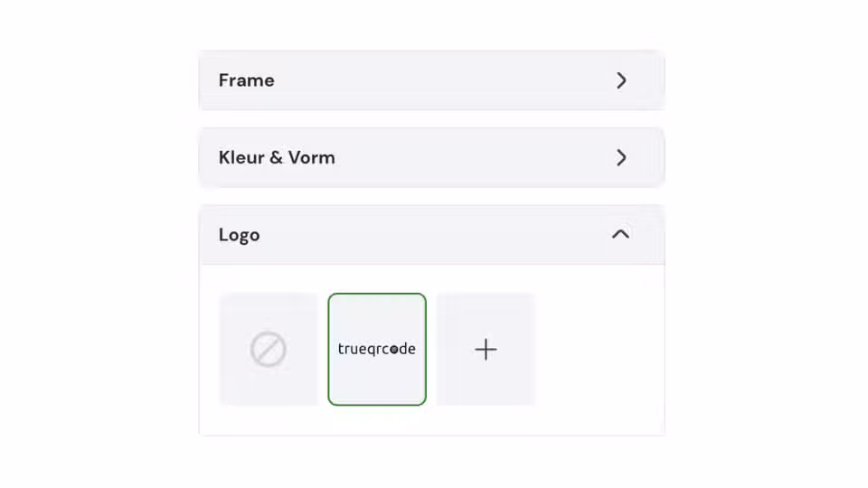Click the Frame right-arrow chevron
868x488 pixels.
click(x=621, y=80)
